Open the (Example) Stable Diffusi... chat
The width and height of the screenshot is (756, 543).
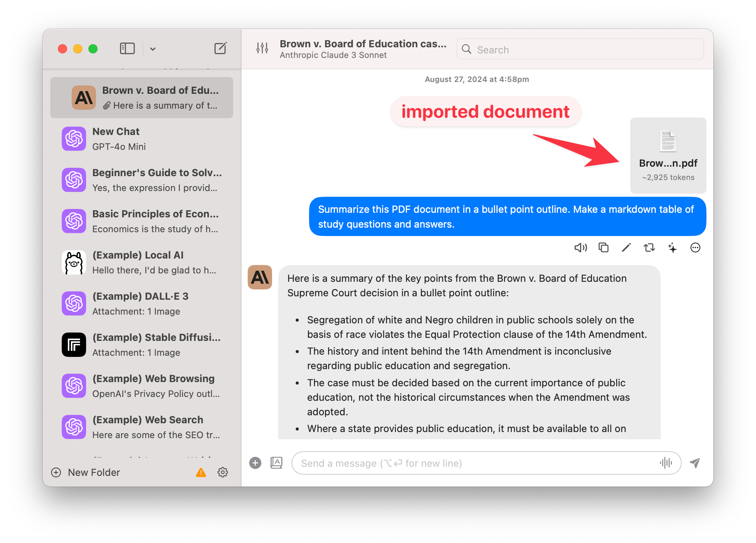(x=142, y=345)
